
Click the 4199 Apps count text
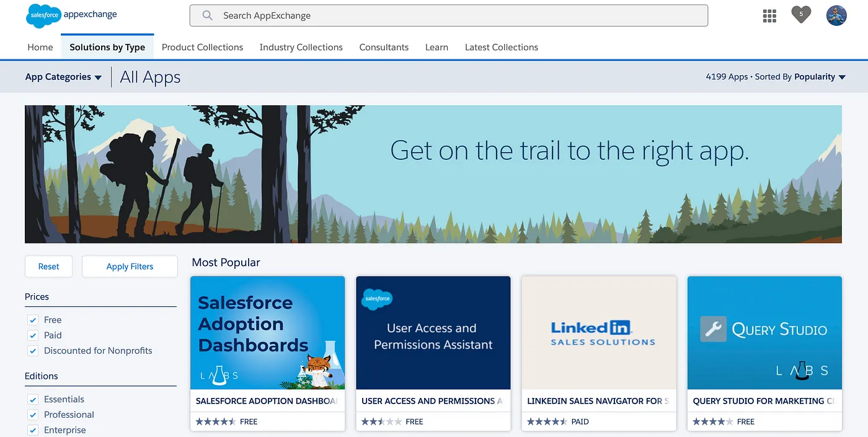coord(727,77)
